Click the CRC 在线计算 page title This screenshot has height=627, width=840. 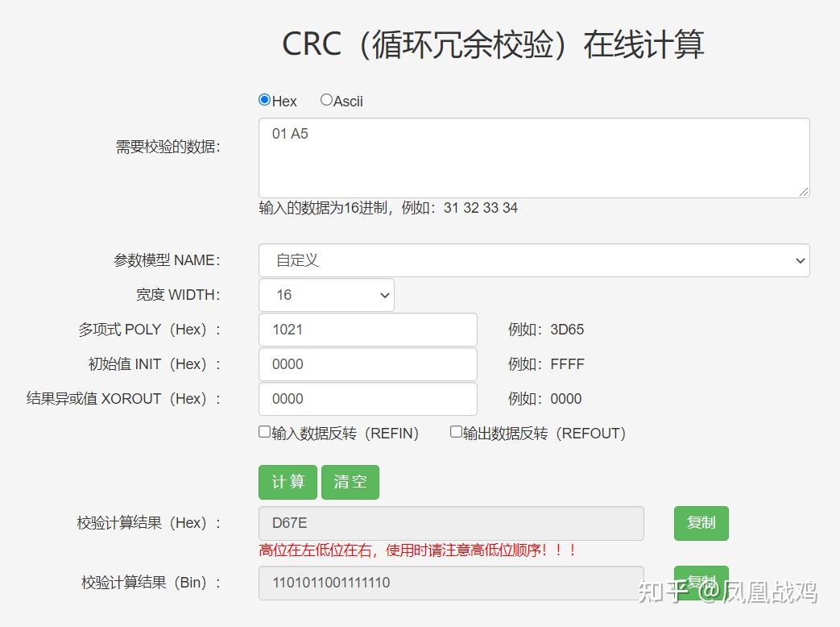tap(494, 45)
